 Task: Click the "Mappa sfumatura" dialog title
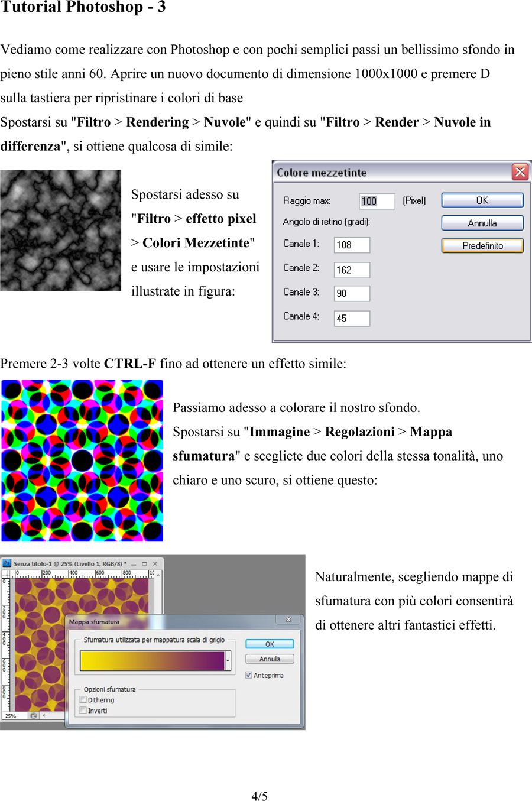pos(94,622)
